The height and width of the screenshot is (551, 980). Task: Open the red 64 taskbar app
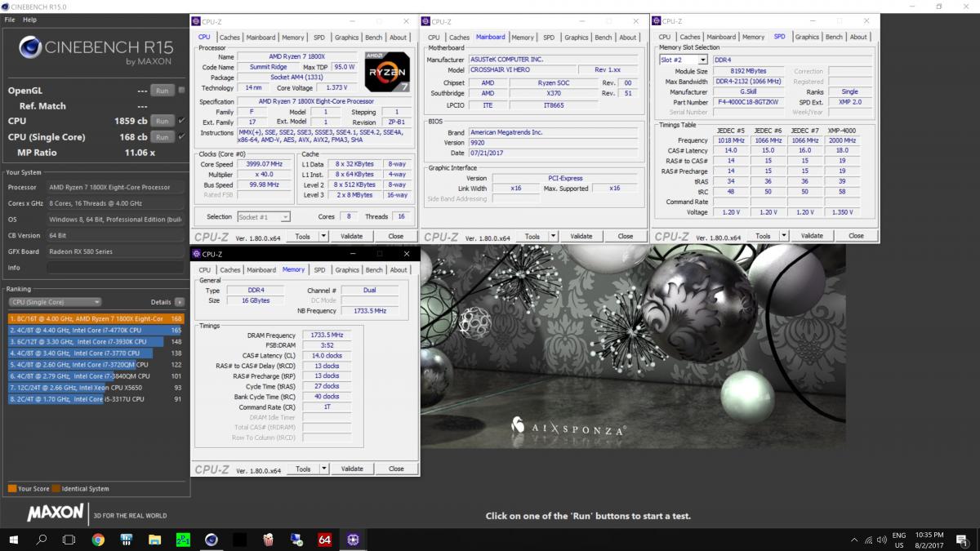(324, 540)
